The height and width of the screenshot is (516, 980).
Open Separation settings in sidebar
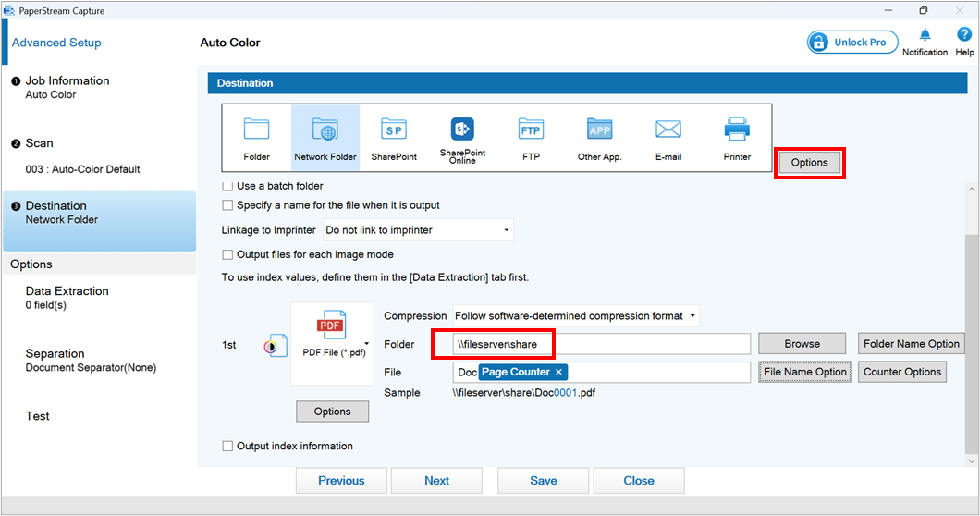[x=91, y=361]
